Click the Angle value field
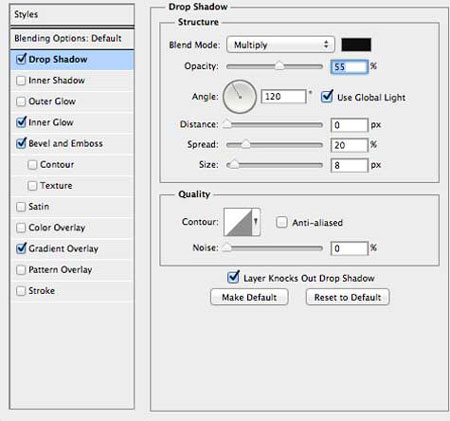The height and width of the screenshot is (421, 450). pyautogui.click(x=283, y=97)
